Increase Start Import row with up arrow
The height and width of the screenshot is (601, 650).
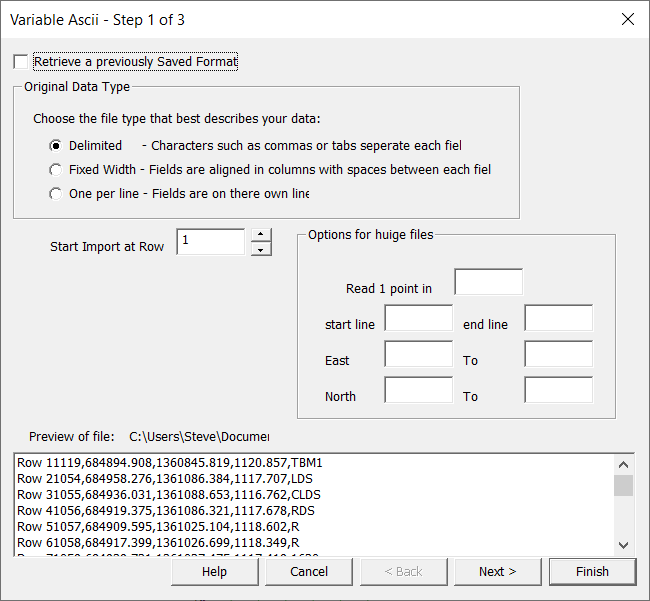261,235
